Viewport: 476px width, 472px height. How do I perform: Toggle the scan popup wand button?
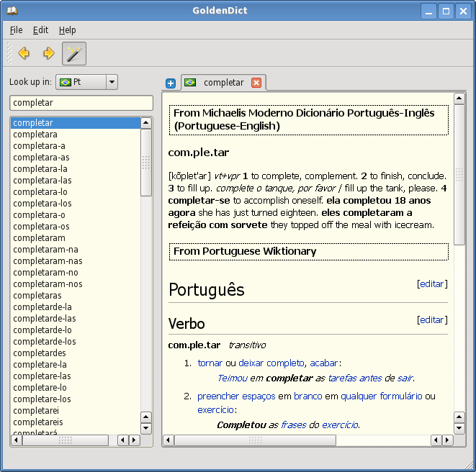(x=74, y=53)
